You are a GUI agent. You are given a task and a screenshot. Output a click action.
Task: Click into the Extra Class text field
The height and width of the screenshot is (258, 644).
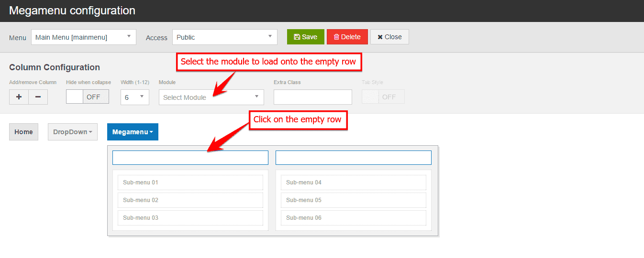click(x=312, y=97)
